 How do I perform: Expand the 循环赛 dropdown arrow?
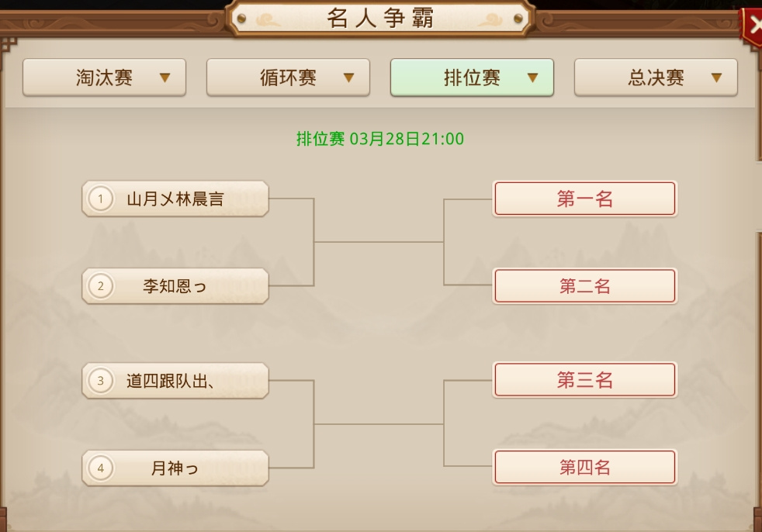348,78
